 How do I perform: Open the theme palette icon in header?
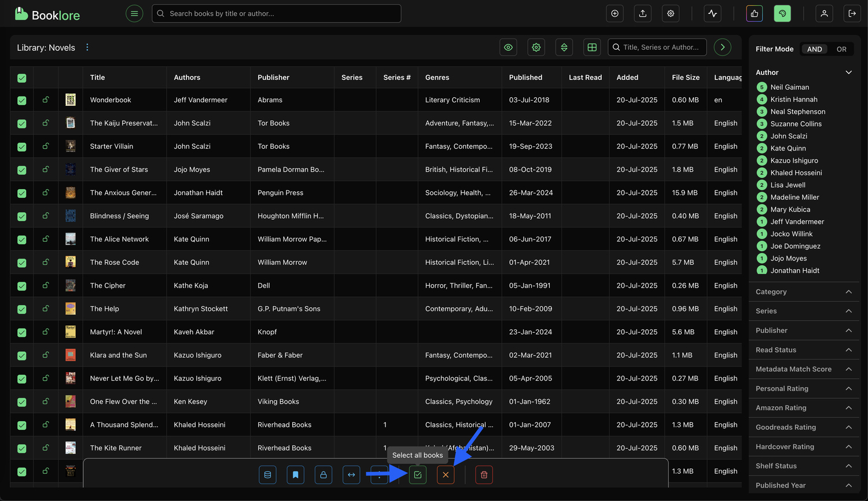[782, 13]
